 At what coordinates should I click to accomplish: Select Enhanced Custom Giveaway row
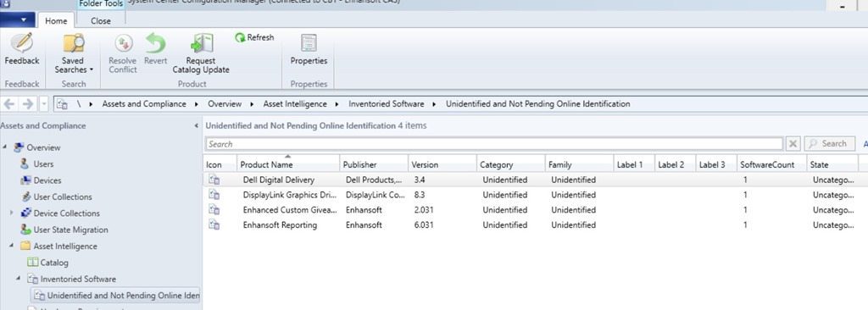coord(536,210)
